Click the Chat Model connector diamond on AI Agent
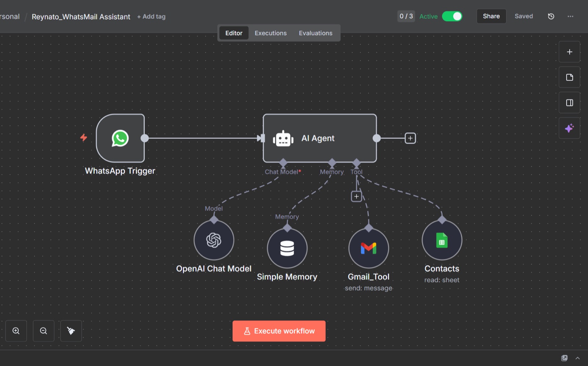588x366 pixels. point(283,163)
